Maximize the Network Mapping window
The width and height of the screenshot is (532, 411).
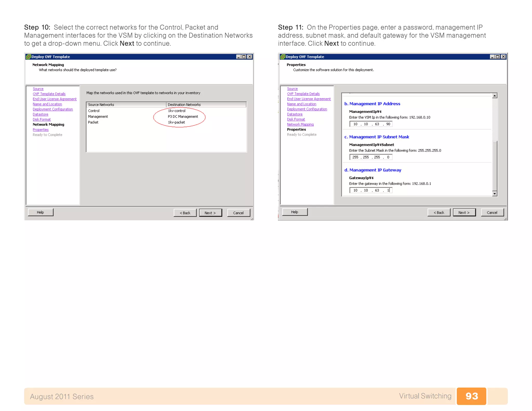click(244, 57)
